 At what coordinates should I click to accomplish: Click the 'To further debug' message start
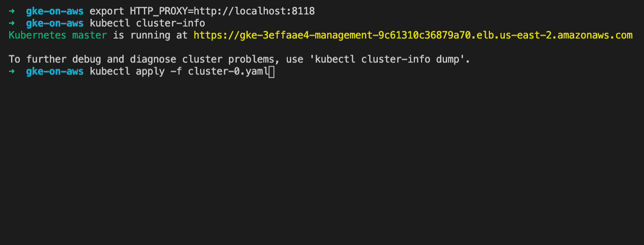click(55, 60)
